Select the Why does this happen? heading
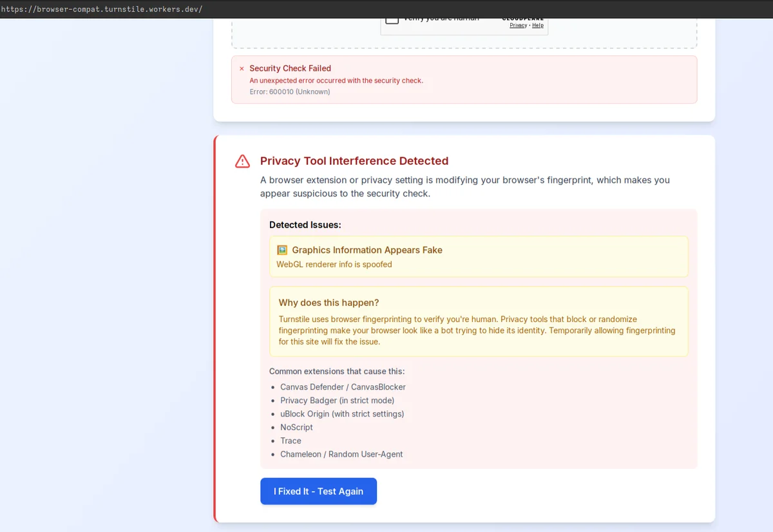The height and width of the screenshot is (532, 773). [x=329, y=303]
